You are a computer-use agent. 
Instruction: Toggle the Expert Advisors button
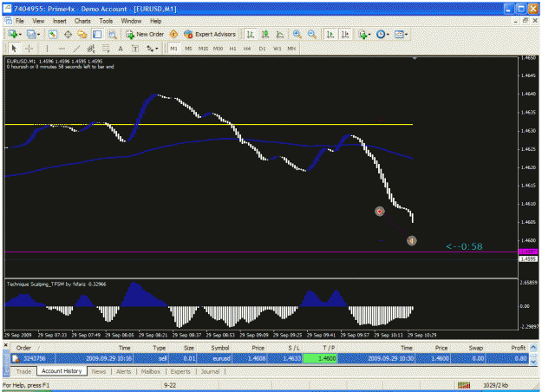(210, 34)
